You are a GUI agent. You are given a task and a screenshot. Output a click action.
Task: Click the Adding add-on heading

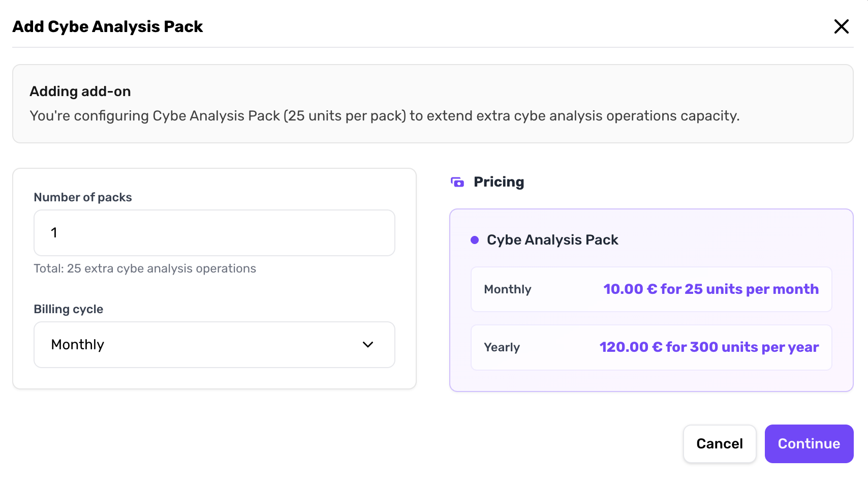[x=80, y=92]
